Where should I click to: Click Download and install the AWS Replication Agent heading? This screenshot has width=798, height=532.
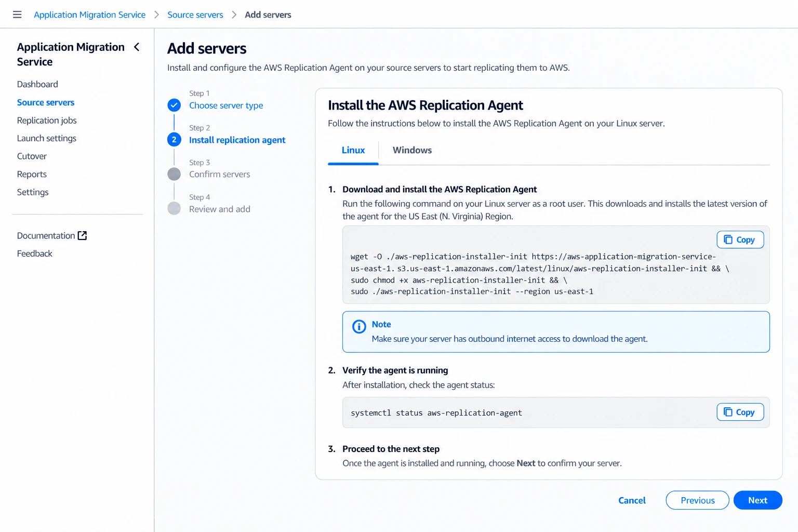pos(440,190)
